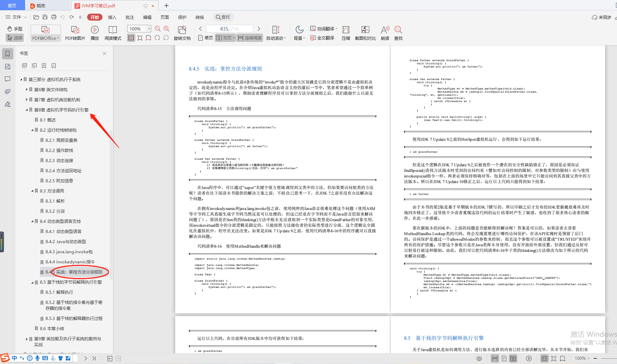The height and width of the screenshot is (364, 617).
Task: Go to the next page arrow
Action: point(259,29)
